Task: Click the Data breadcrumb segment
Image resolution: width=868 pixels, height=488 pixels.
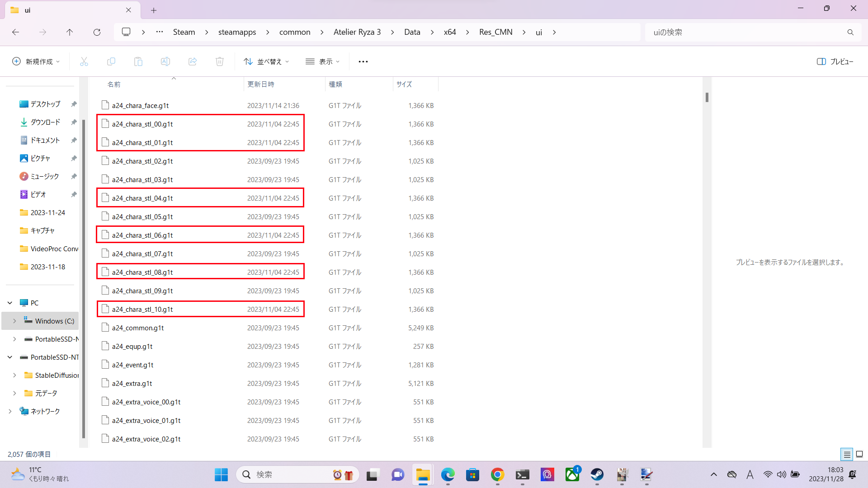Action: click(x=412, y=32)
